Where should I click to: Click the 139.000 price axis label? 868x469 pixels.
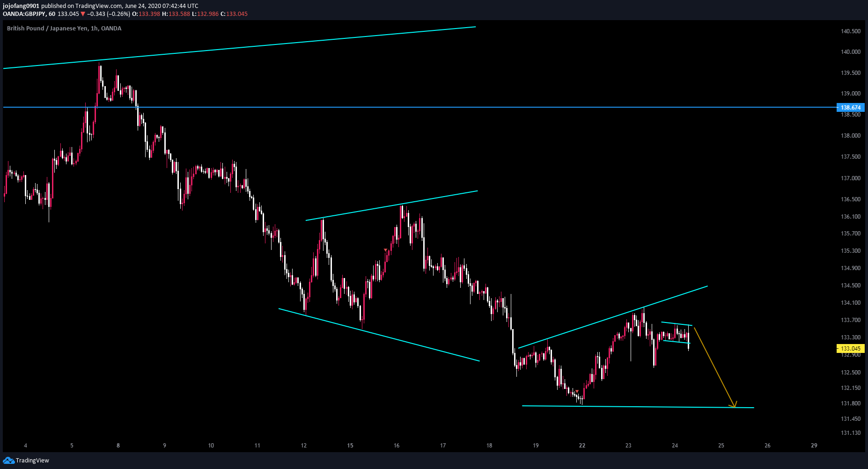(851, 94)
